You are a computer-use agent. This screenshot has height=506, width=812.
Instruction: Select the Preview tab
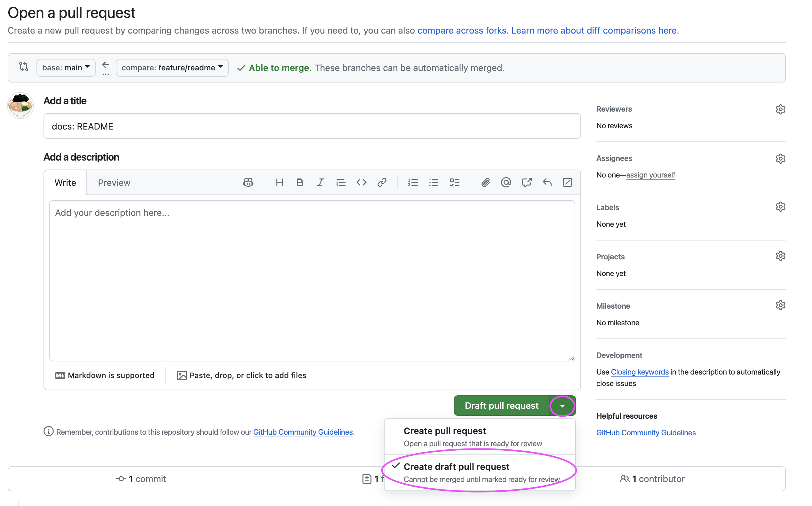pos(113,182)
